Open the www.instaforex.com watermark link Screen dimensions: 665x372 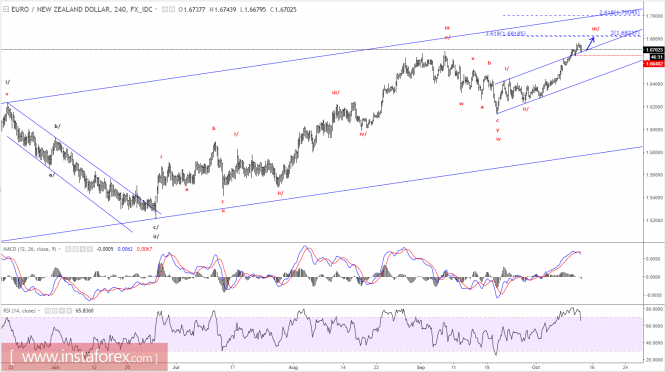83,357
